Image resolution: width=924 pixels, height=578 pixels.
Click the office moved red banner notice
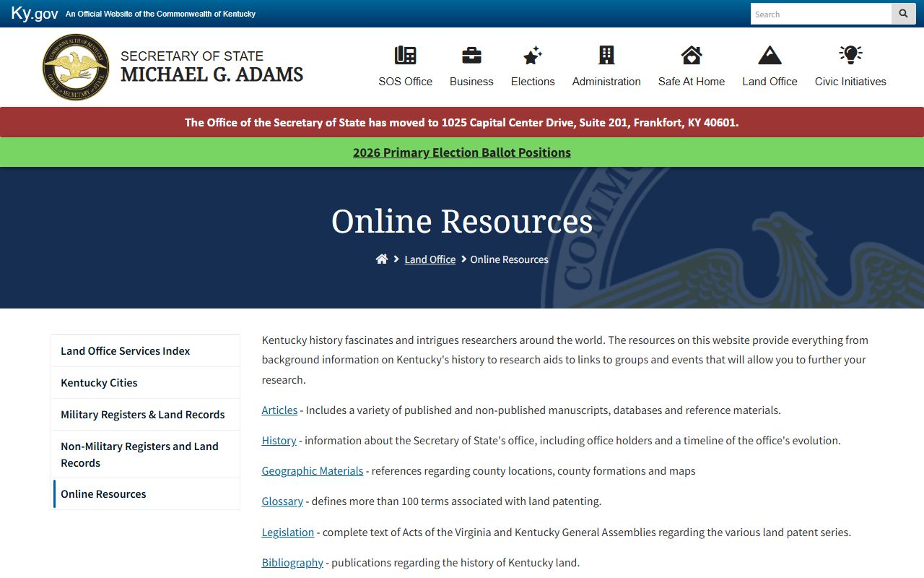[462, 123]
